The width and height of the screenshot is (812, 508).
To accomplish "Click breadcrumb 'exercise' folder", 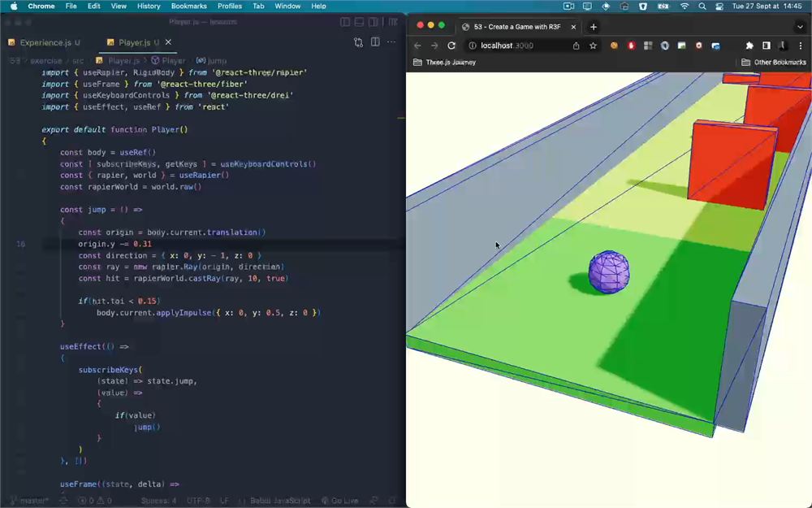I will pos(46,61).
